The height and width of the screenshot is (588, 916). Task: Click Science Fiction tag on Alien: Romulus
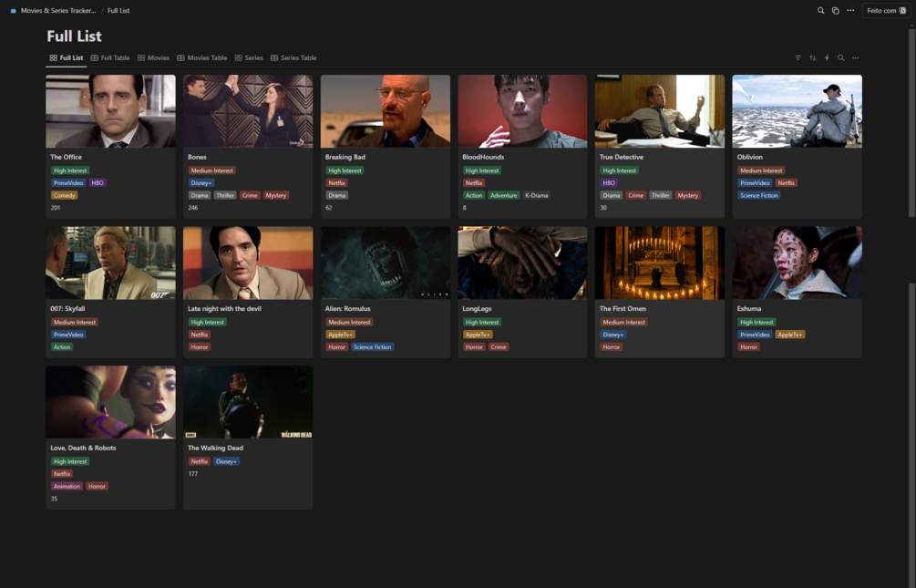tap(372, 347)
